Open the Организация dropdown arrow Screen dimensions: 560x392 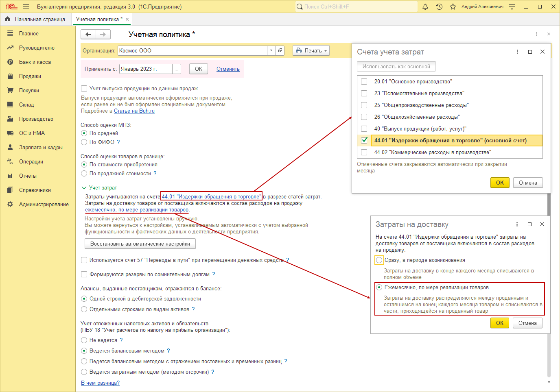tap(271, 50)
